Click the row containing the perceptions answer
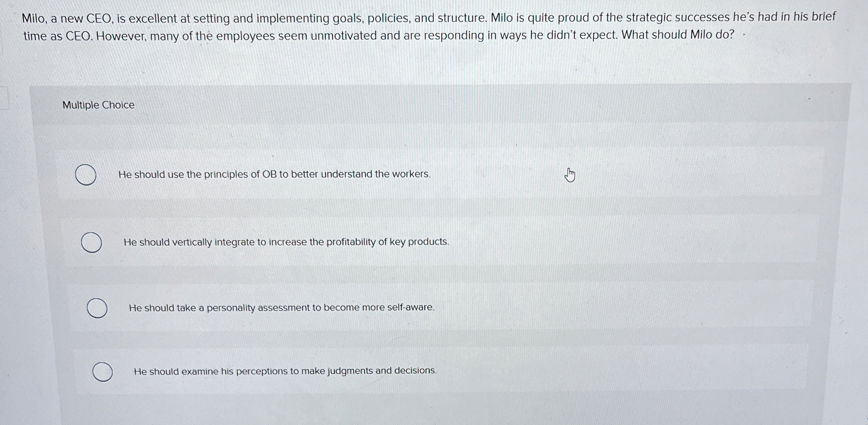 click(350, 372)
